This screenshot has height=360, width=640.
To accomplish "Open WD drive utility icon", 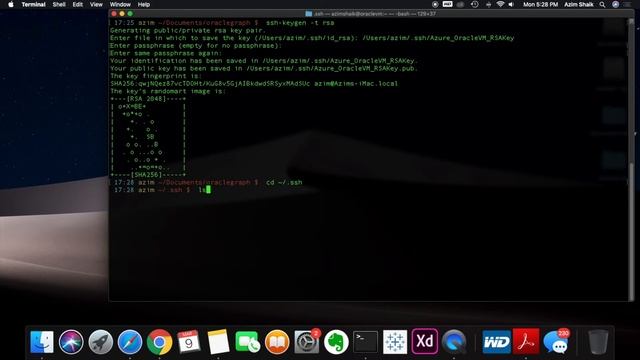I will (496, 342).
